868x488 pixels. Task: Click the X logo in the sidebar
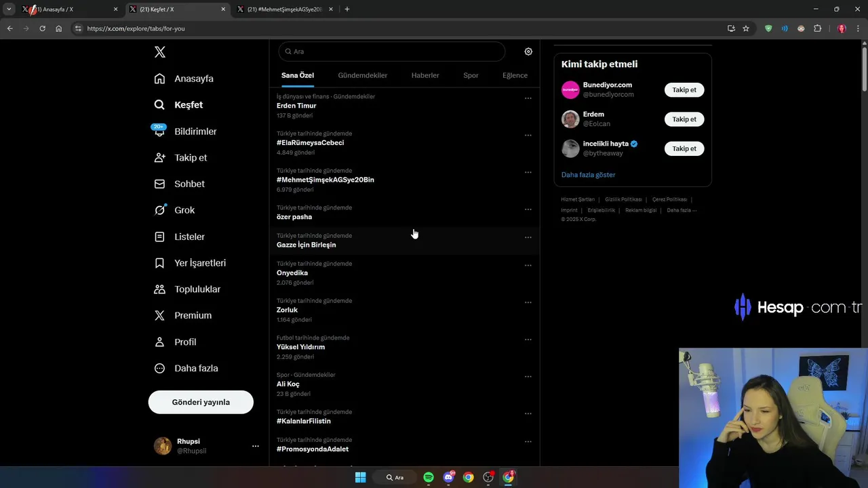coord(159,52)
